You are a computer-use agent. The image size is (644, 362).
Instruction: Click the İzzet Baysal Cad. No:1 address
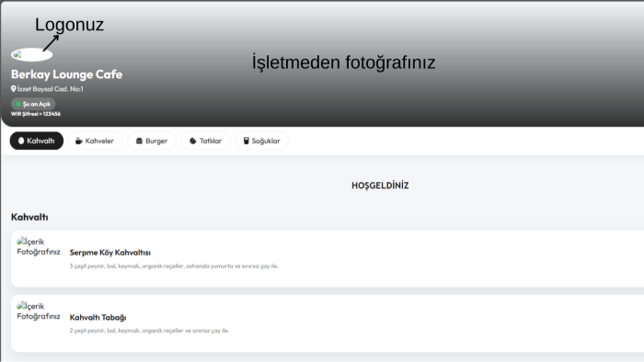[50, 88]
